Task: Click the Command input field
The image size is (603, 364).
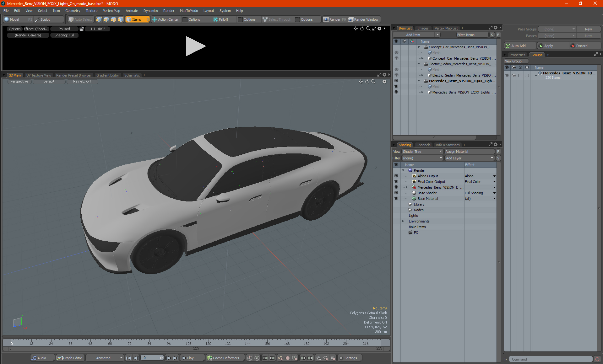Action: [551, 359]
